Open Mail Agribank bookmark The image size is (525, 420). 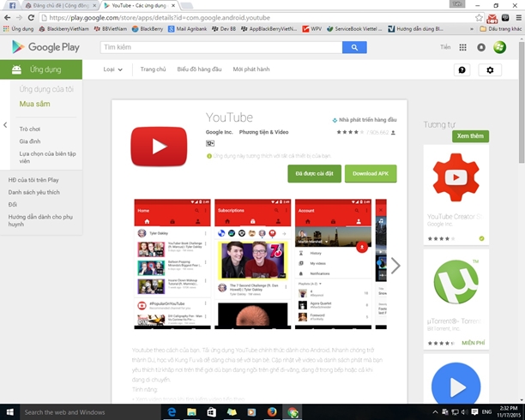point(188,29)
